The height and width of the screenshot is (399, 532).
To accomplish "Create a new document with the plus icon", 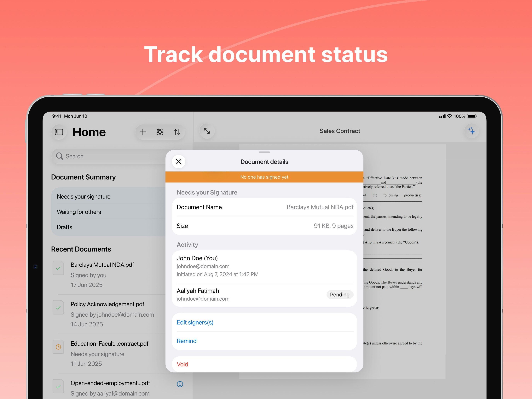I will point(143,132).
